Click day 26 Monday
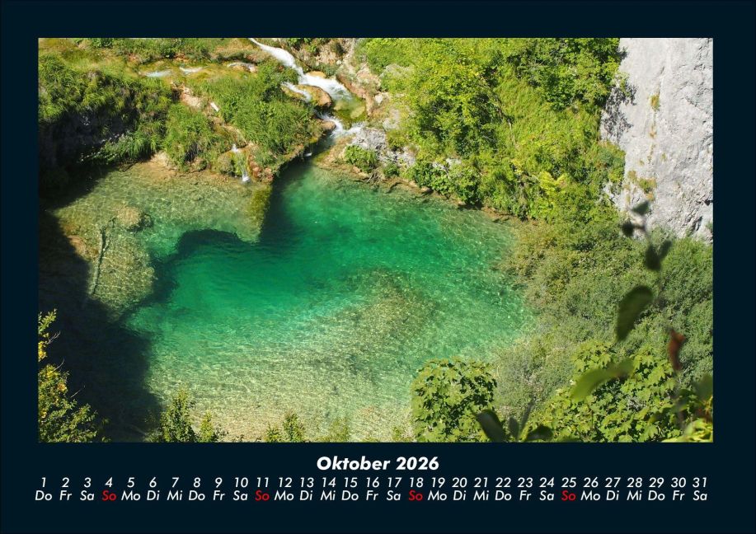This screenshot has width=756, height=534. 590,489
